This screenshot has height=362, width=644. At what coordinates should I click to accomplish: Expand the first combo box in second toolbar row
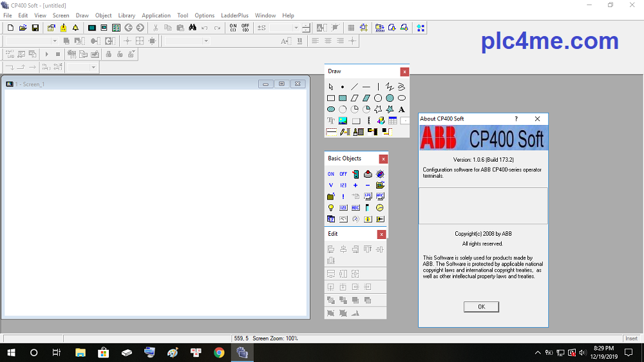53,41
